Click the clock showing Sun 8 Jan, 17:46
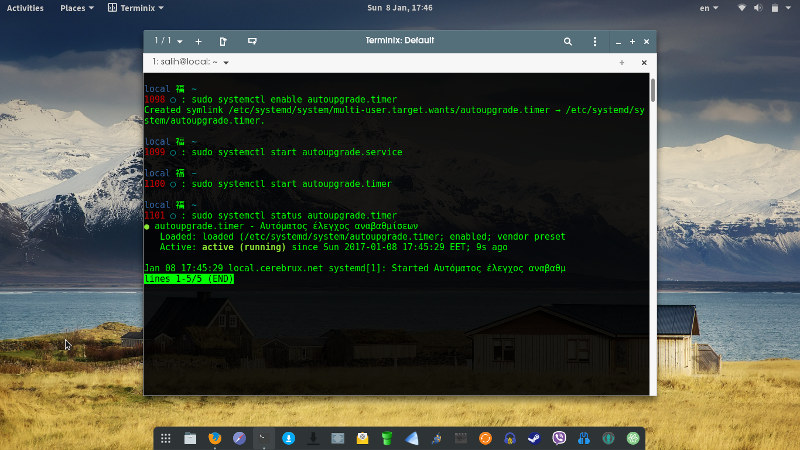 [x=399, y=8]
